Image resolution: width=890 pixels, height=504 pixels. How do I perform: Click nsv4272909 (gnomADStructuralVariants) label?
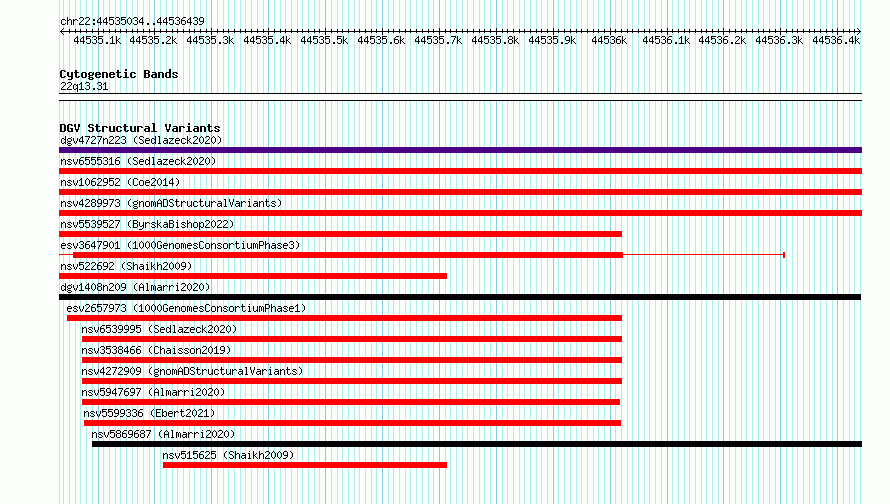pyautogui.click(x=192, y=371)
